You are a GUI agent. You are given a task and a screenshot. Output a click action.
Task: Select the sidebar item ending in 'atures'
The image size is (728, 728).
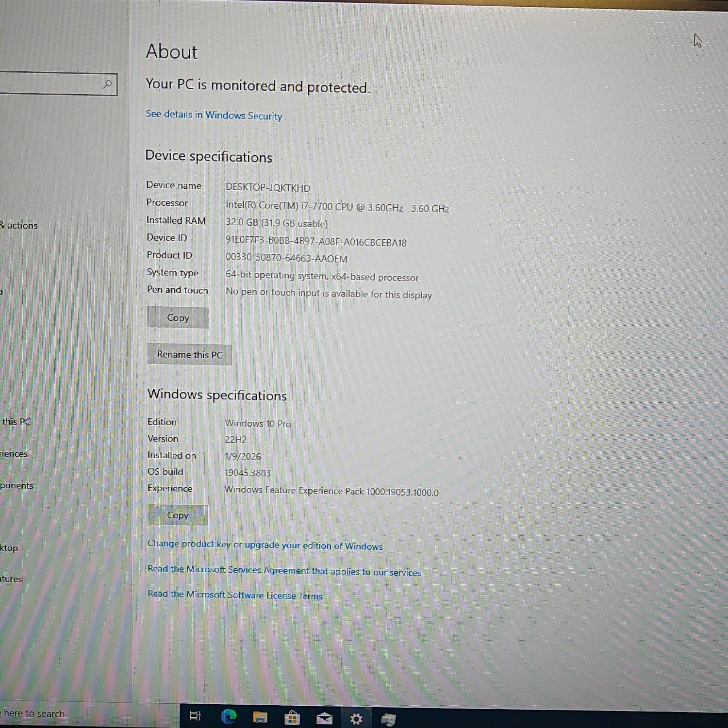pyautogui.click(x=11, y=579)
